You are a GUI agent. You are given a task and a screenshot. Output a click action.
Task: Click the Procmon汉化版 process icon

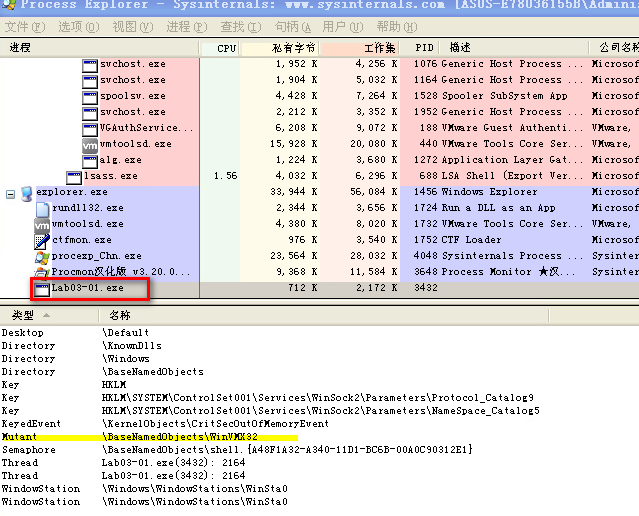[42, 272]
